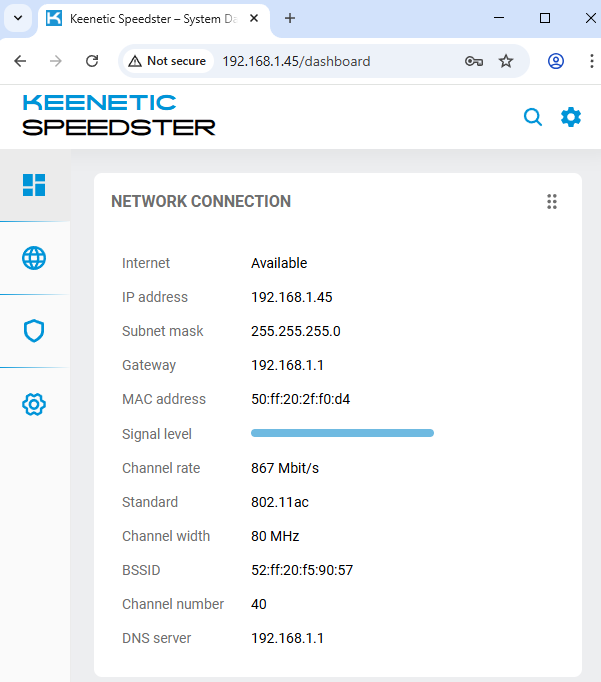
Task: Open the Management gear in sidebar
Action: [x=34, y=404]
